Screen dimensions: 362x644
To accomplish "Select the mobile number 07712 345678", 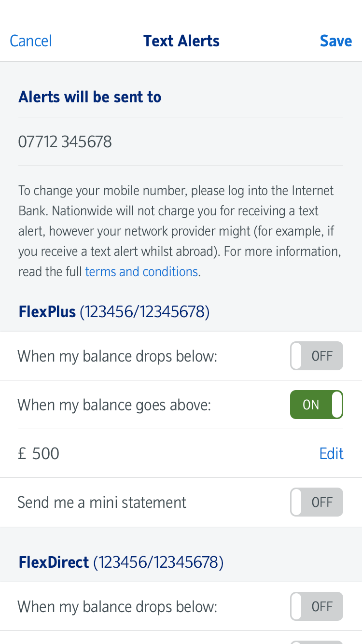I will [x=65, y=142].
